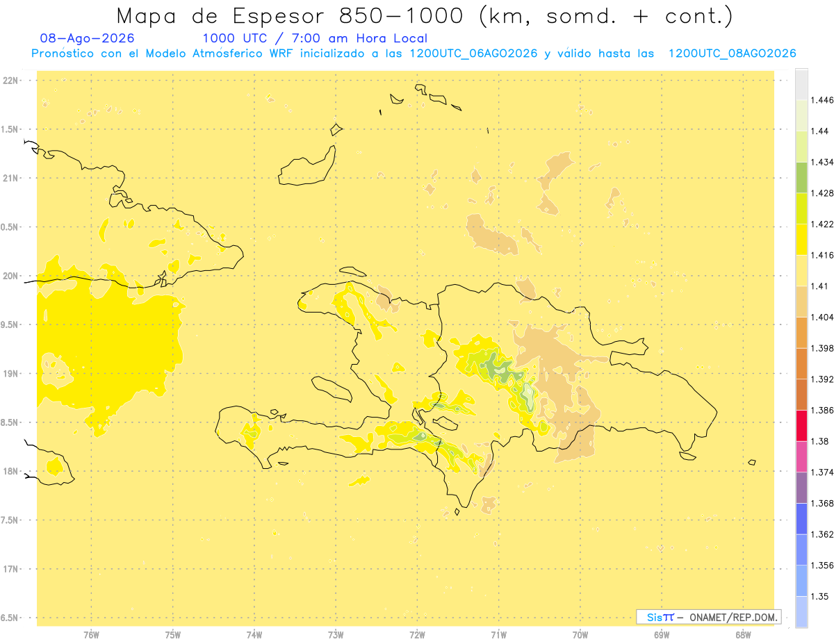The width and height of the screenshot is (834, 644).
Task: Click the colorbar value '1.41'
Action: tap(820, 286)
